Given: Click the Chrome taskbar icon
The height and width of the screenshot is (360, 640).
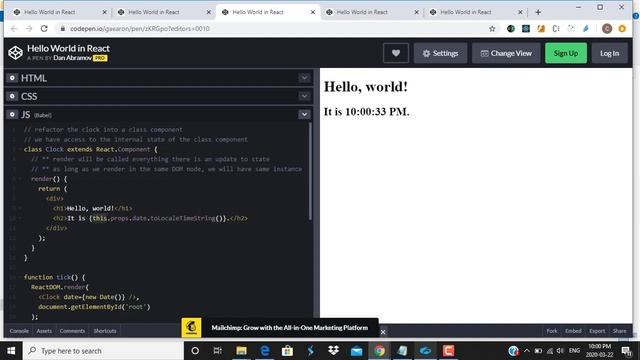Looking at the screenshot, I should (x=380, y=351).
